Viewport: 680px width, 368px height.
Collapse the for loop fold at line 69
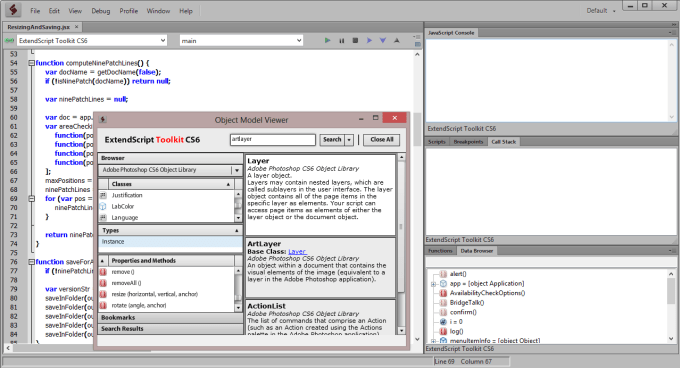pos(32,199)
